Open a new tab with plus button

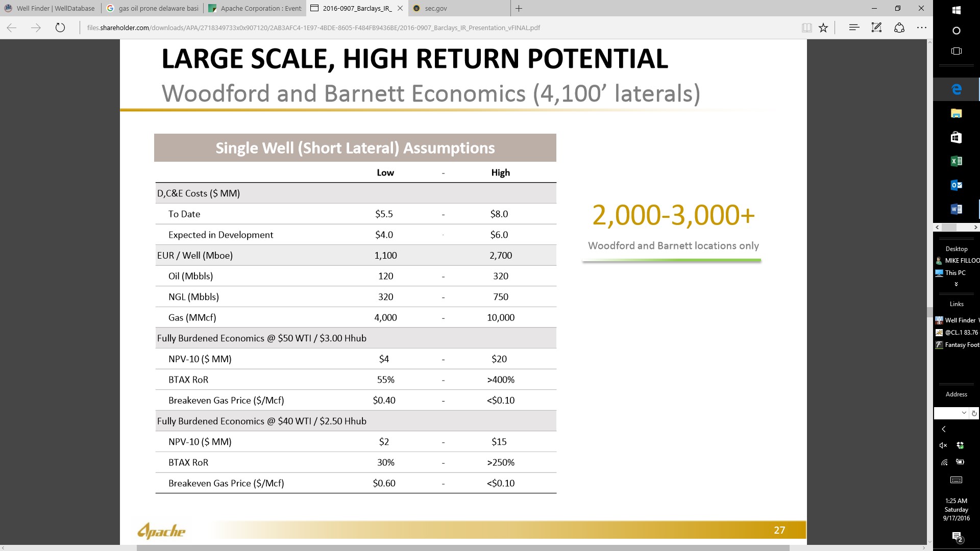tap(519, 8)
